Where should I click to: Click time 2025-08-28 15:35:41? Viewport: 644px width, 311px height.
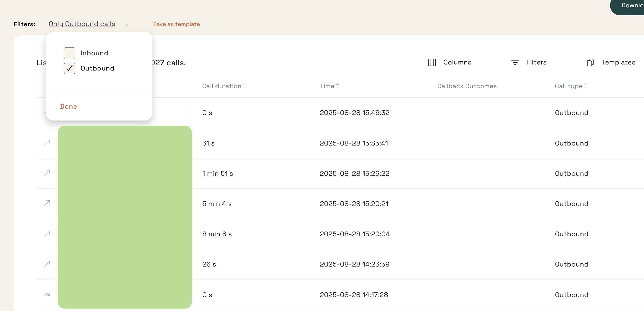pos(354,143)
